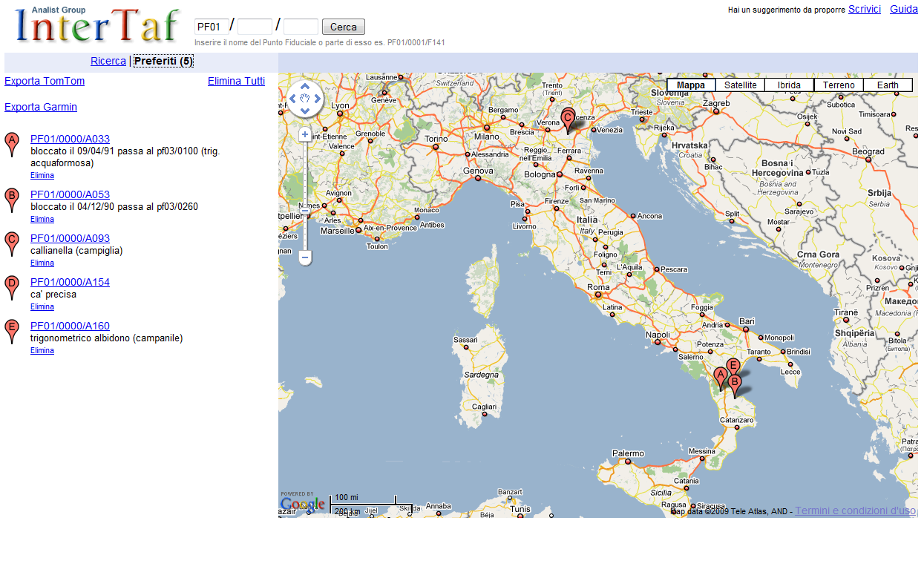Pan the map right with the arrow

click(318, 99)
